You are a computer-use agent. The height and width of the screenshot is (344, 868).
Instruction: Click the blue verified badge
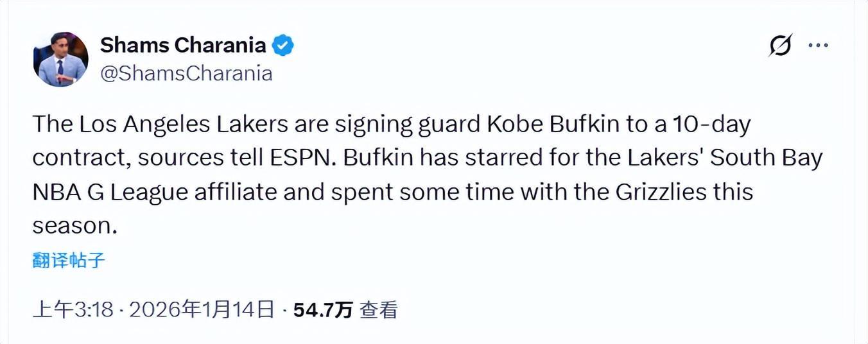coord(283,46)
